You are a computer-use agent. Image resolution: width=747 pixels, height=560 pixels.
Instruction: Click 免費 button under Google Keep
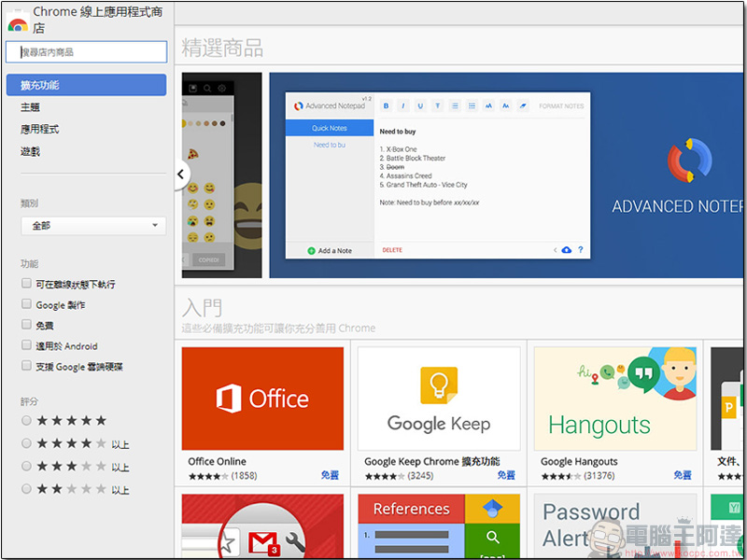tap(506, 475)
